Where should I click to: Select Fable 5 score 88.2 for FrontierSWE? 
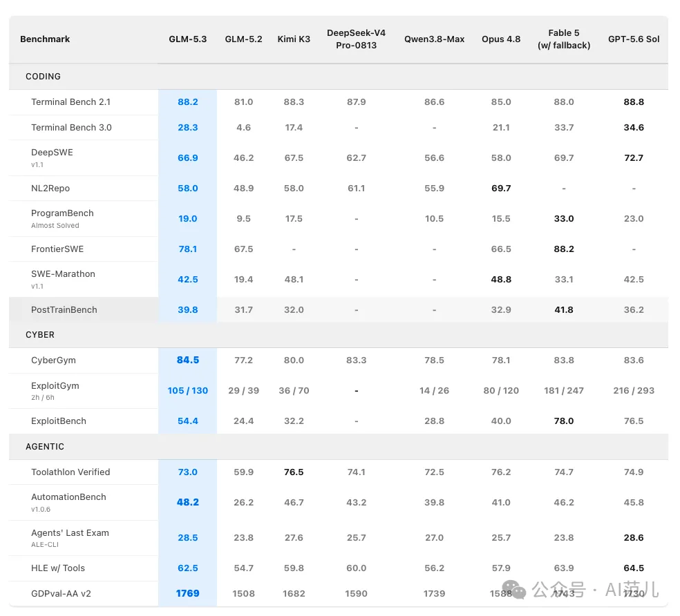point(564,249)
